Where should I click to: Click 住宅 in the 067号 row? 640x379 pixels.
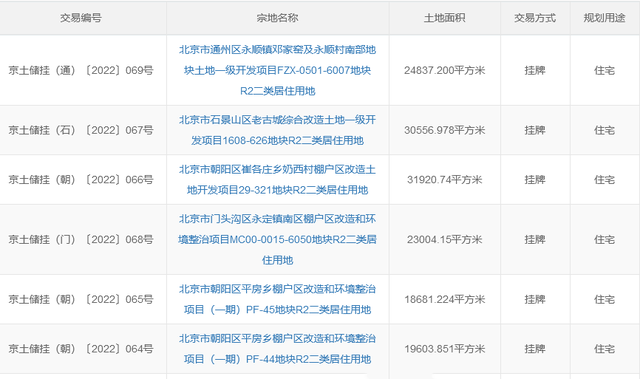click(604, 130)
